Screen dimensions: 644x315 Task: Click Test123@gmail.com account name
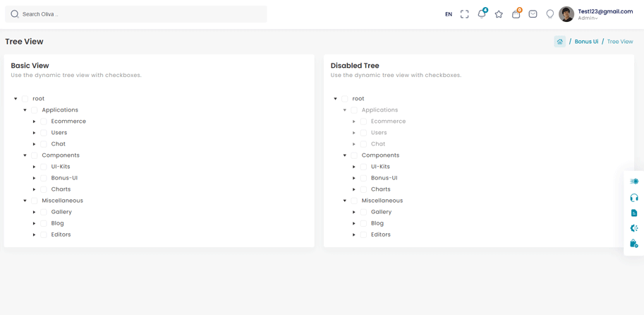pyautogui.click(x=605, y=11)
